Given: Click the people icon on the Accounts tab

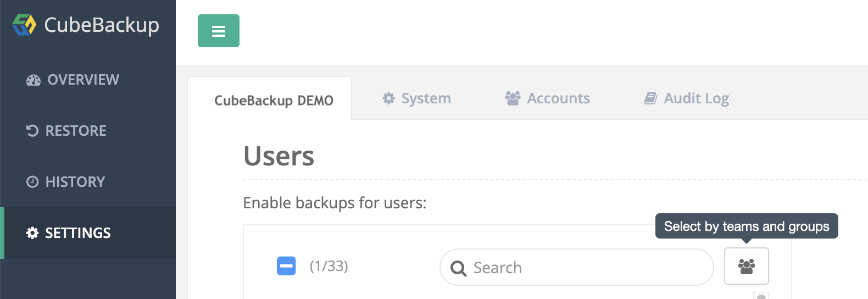Looking at the screenshot, I should 513,98.
